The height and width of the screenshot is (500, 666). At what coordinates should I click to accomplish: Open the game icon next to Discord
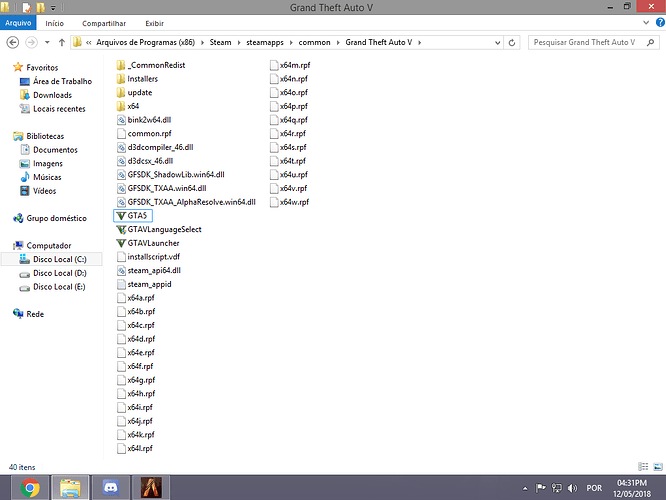151,488
